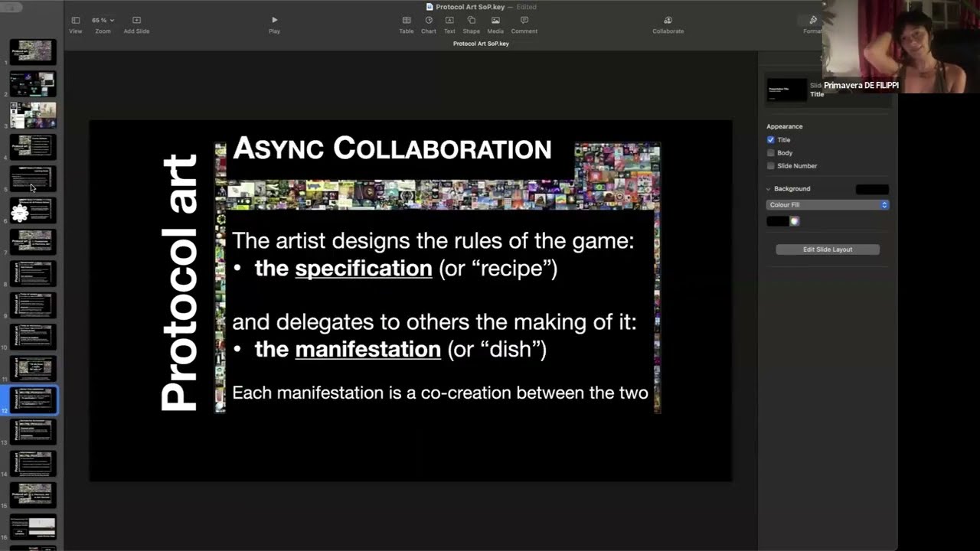The height and width of the screenshot is (551, 980).
Task: Select slide 6 thumbnail with the white flower
Action: (x=33, y=210)
